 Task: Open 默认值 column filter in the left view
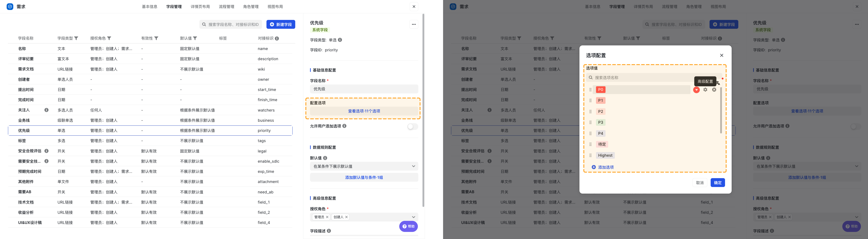195,38
